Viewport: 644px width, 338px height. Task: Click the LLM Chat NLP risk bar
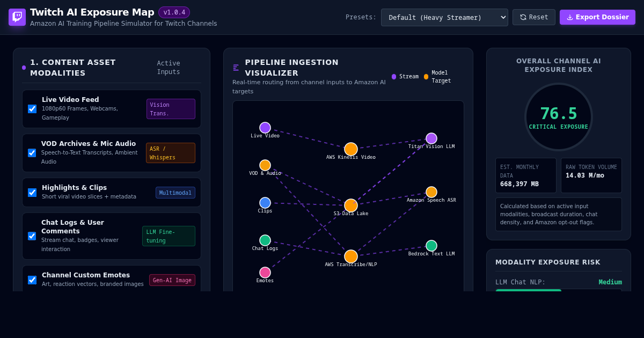559,290
